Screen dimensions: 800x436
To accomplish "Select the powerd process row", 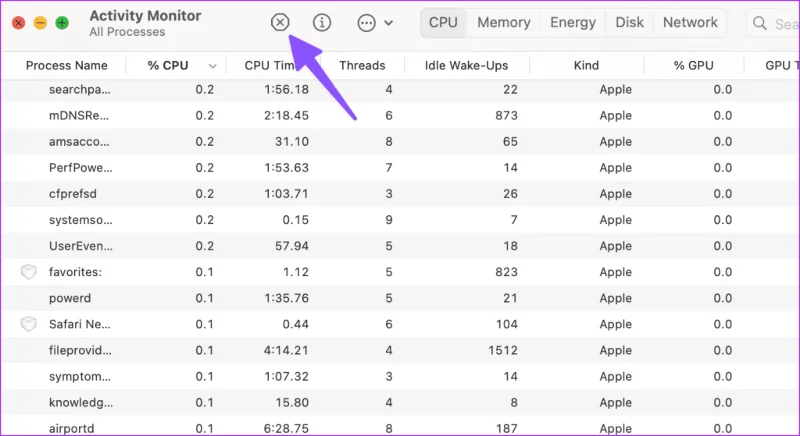I will click(400, 298).
